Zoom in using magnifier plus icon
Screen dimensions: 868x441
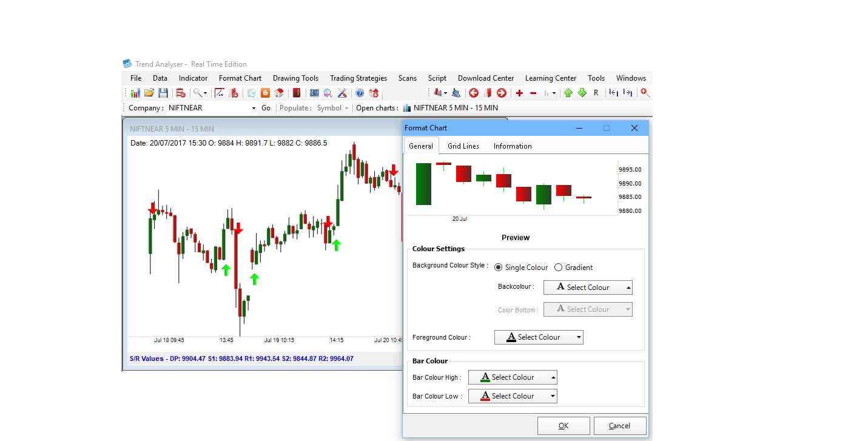(x=645, y=93)
